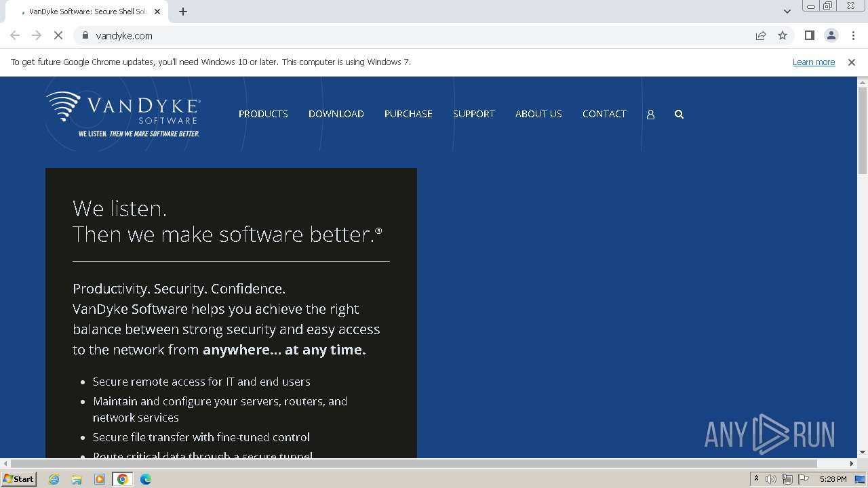Click the browser back arrow
This screenshot has height=488, width=868.
(15, 35)
